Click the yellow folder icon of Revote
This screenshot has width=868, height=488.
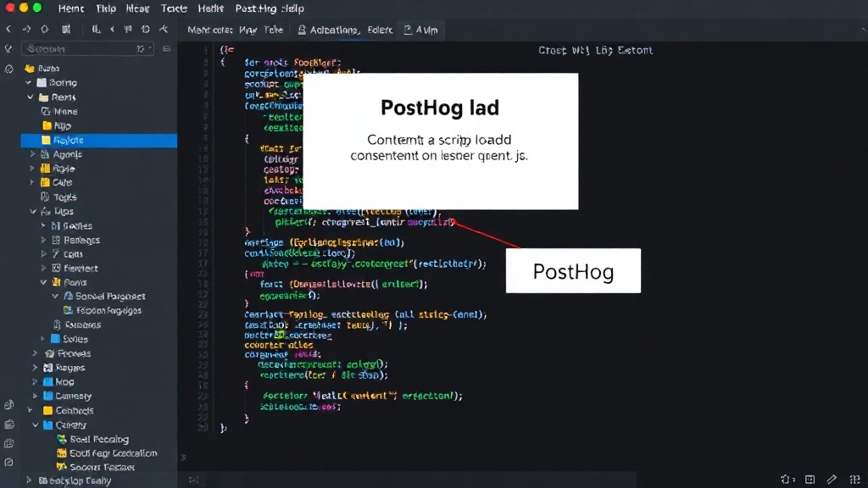point(46,140)
